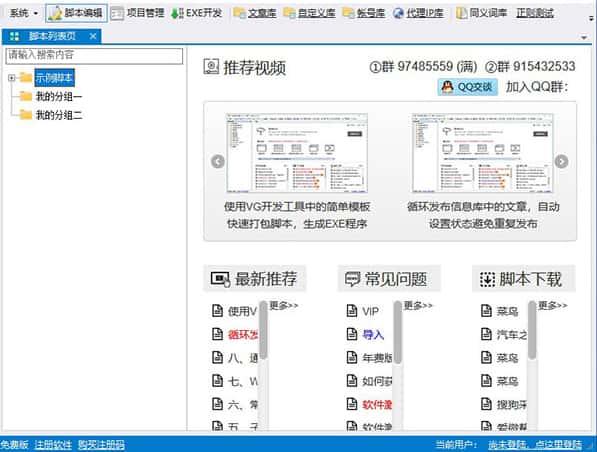This screenshot has height=452, width=597.
Task: Open the 代理IP库 library
Action: (x=418, y=13)
